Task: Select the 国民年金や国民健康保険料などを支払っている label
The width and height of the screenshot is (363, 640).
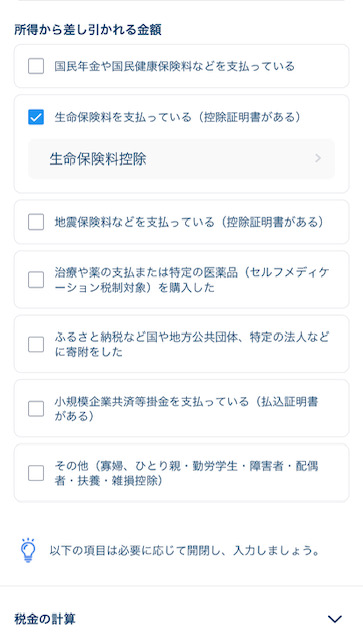Action: 174,66
